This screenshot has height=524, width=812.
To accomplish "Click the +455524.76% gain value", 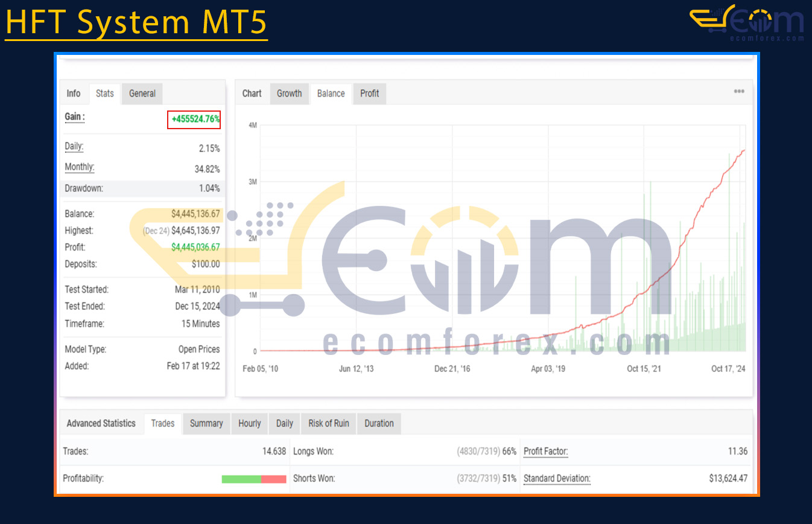I will tap(194, 120).
